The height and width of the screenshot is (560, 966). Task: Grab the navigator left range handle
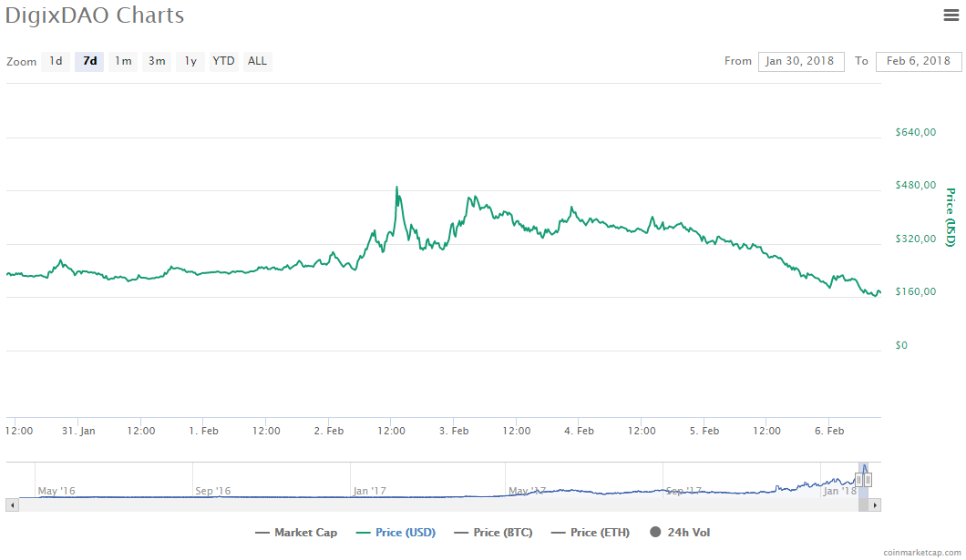coord(858,479)
